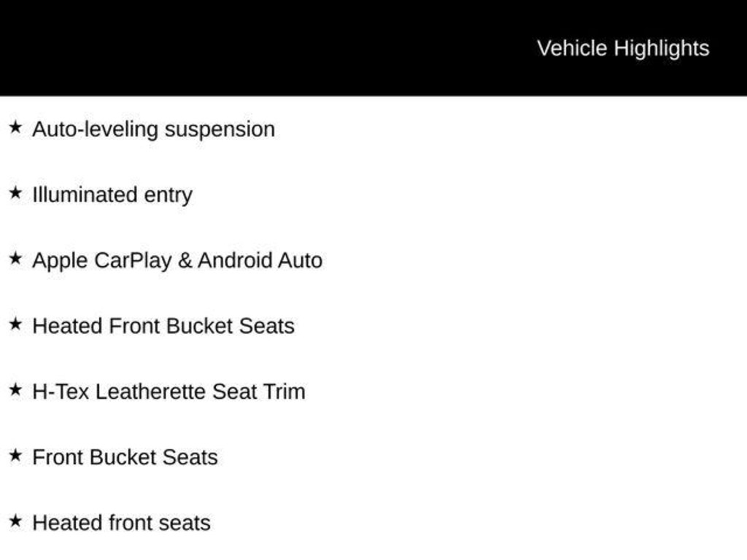Tap the star beside Heated Front Bucket Seats
This screenshot has height=560, width=747.
pos(15,324)
